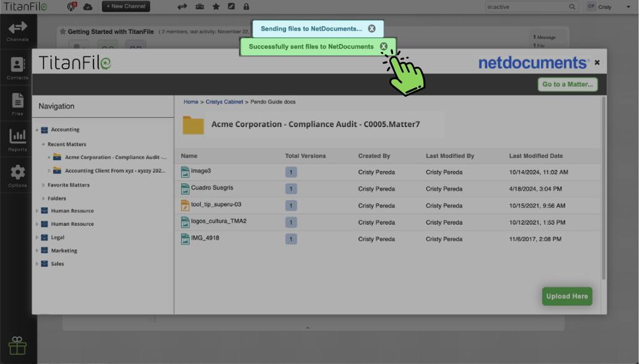The width and height of the screenshot is (640, 364).
Task: Click the Cuadro Suegris file icon
Action: coord(185,189)
